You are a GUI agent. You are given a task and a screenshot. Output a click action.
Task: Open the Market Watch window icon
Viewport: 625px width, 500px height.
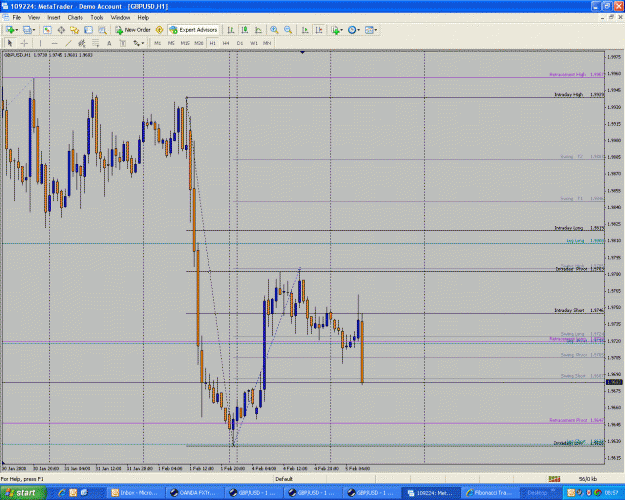pyautogui.click(x=47, y=30)
